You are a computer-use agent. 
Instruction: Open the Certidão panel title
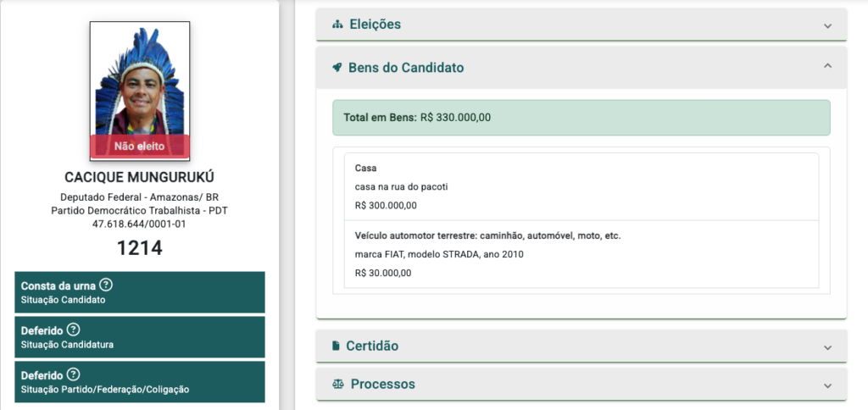coord(372,346)
